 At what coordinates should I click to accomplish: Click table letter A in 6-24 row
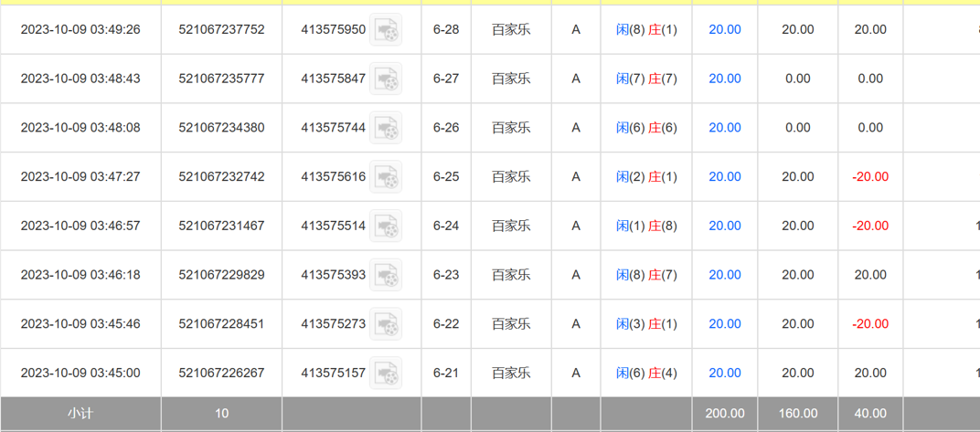[x=576, y=226]
